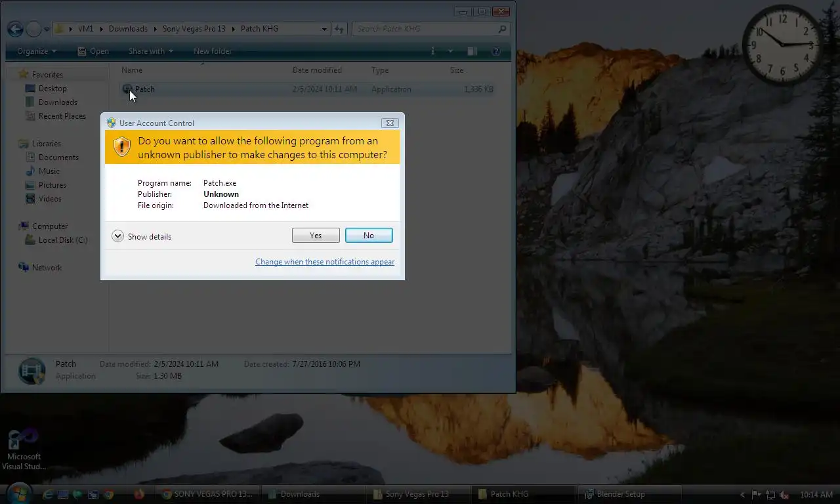840x504 pixels.
Task: Open the Share with dropdown
Action: pyautogui.click(x=151, y=51)
